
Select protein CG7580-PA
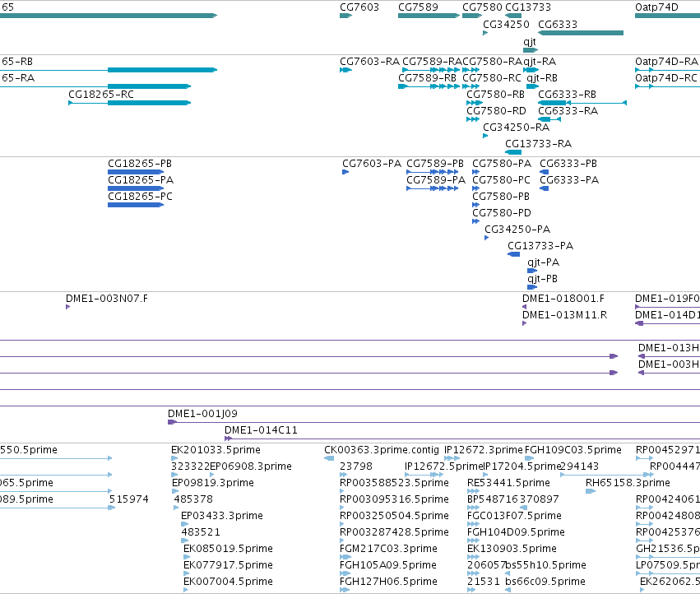(x=502, y=164)
